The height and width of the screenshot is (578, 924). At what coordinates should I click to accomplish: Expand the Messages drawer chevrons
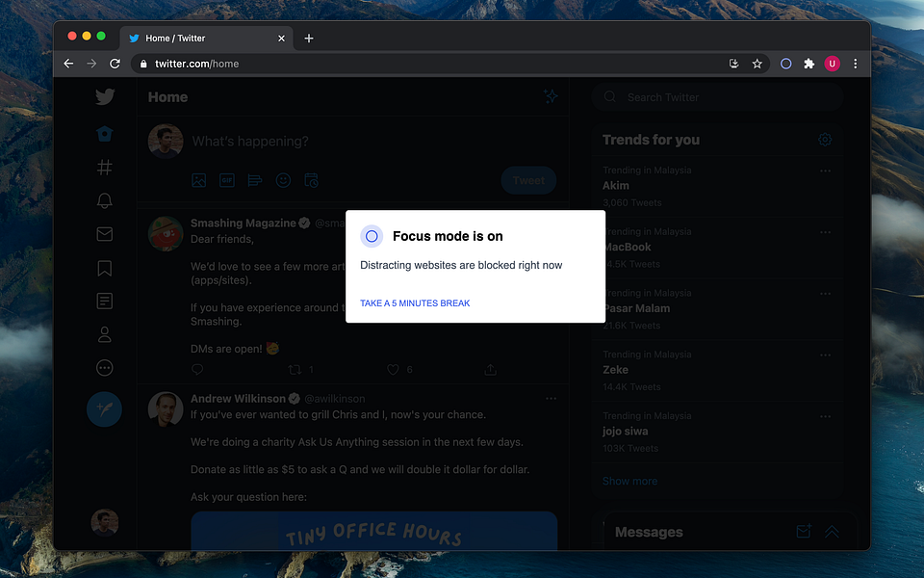pos(832,532)
